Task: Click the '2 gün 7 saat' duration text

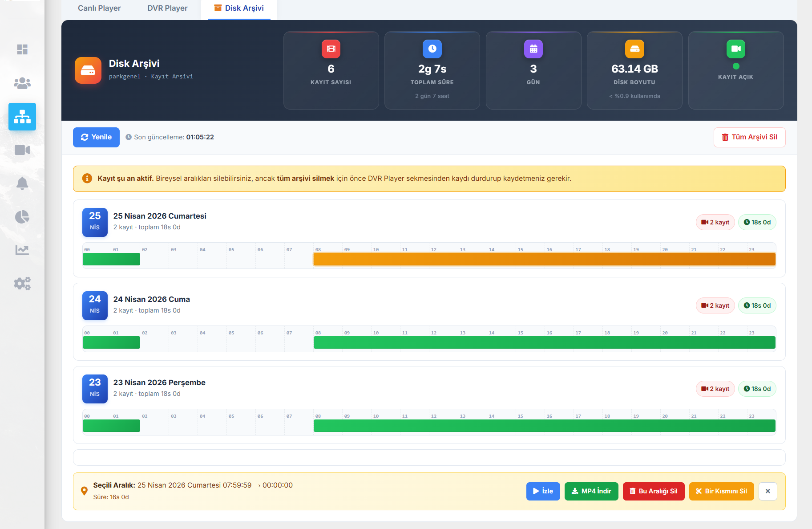Action: click(x=432, y=96)
